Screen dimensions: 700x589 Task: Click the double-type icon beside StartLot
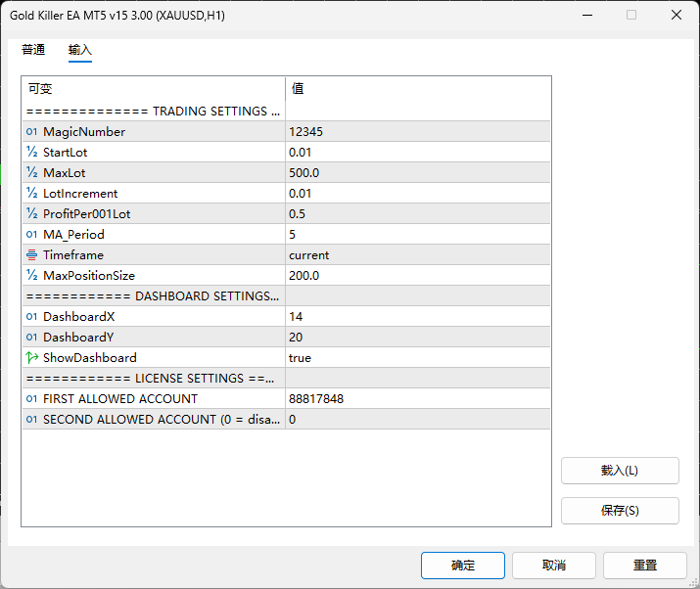click(x=31, y=153)
